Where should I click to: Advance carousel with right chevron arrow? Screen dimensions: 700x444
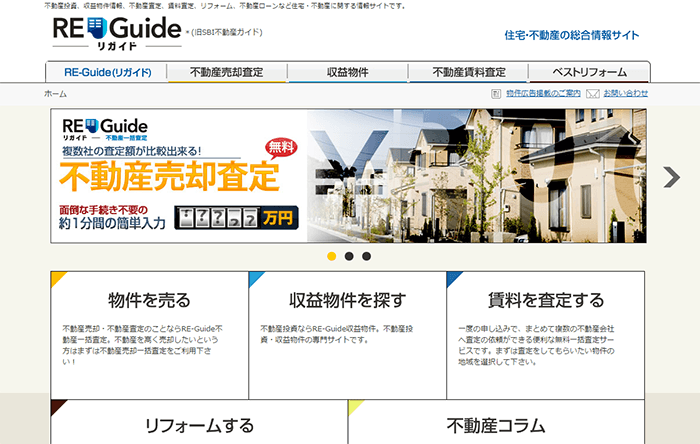click(671, 177)
